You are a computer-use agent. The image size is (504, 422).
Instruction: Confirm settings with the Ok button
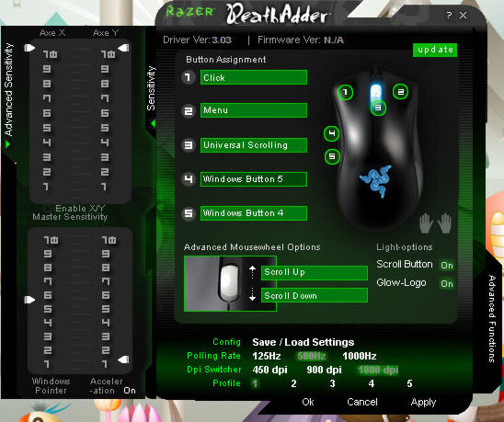click(308, 402)
